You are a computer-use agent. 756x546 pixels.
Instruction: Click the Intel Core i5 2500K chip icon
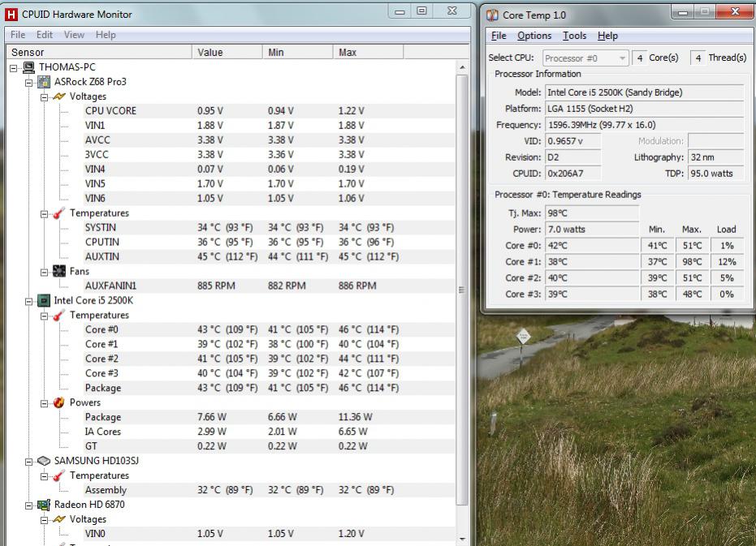(x=44, y=301)
